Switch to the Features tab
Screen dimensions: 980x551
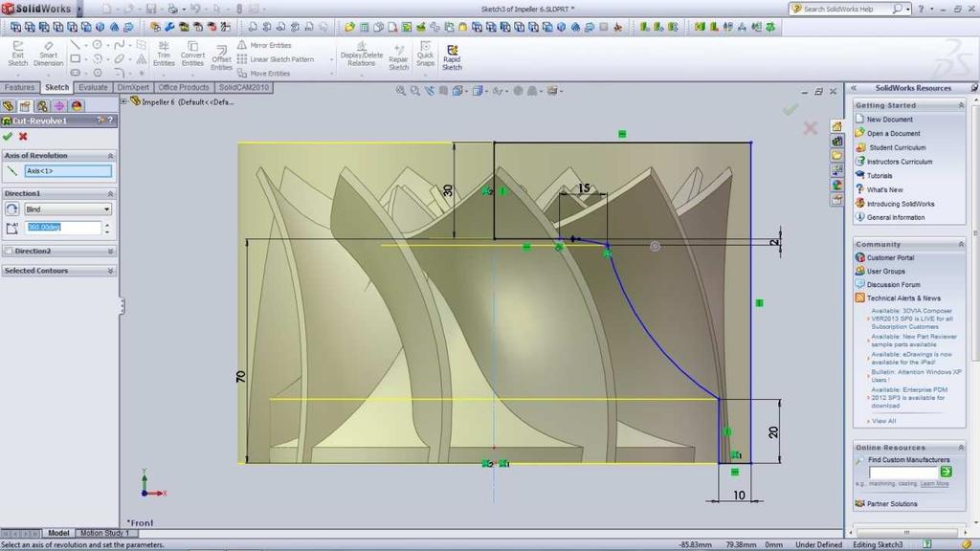click(x=20, y=87)
